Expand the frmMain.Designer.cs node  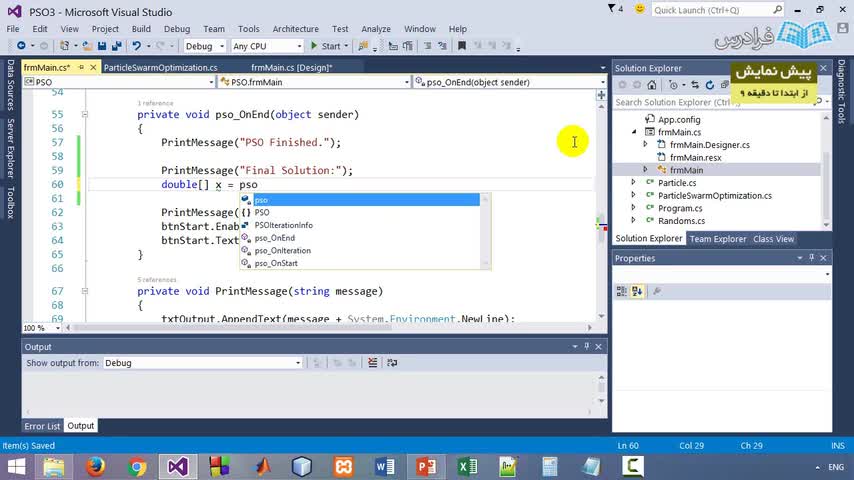click(x=645, y=144)
